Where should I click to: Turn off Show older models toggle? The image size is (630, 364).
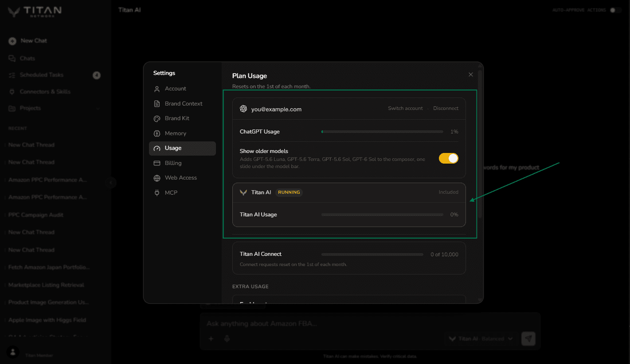point(449,158)
